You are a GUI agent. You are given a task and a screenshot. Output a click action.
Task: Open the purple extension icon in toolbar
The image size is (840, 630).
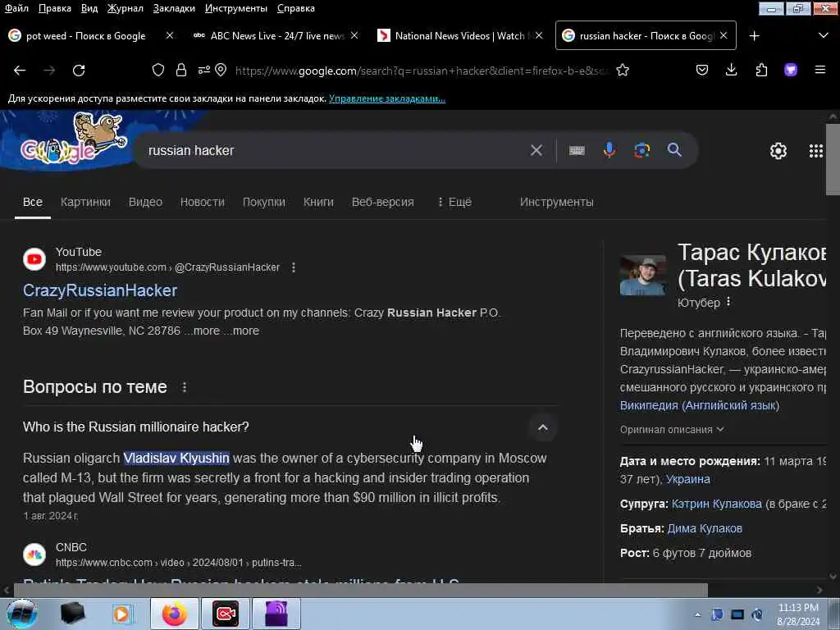[791, 71]
